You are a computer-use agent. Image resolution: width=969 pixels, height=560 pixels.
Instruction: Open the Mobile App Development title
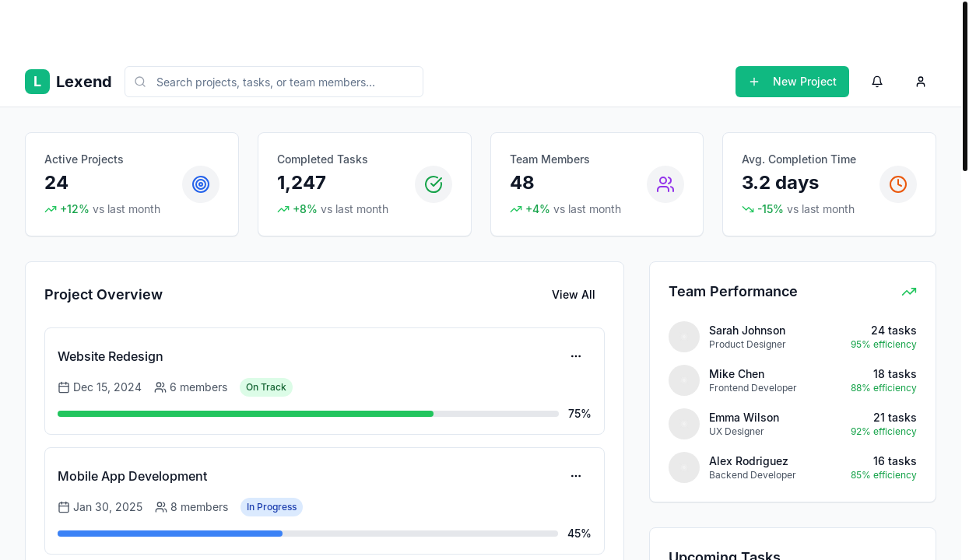[132, 476]
